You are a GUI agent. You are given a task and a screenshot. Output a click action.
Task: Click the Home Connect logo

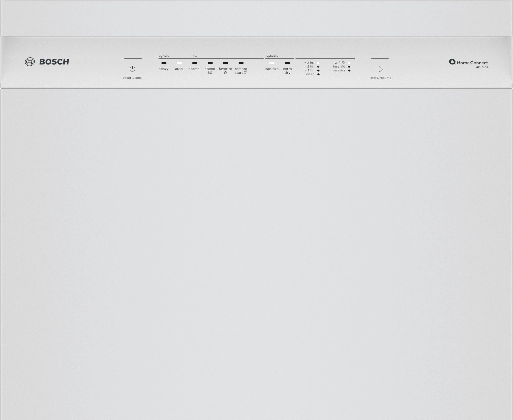(469, 62)
